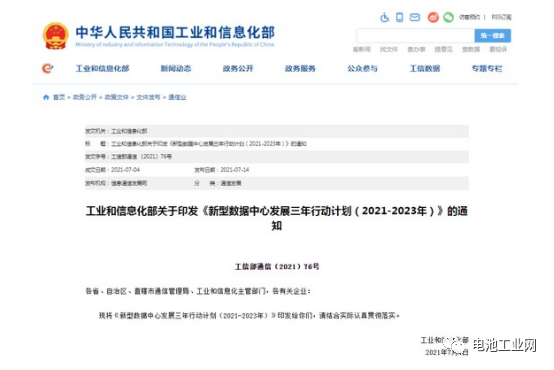Open the 工业和信息化部 nav menu
Image resolution: width=554 pixels, height=370 pixels.
pyautogui.click(x=102, y=69)
